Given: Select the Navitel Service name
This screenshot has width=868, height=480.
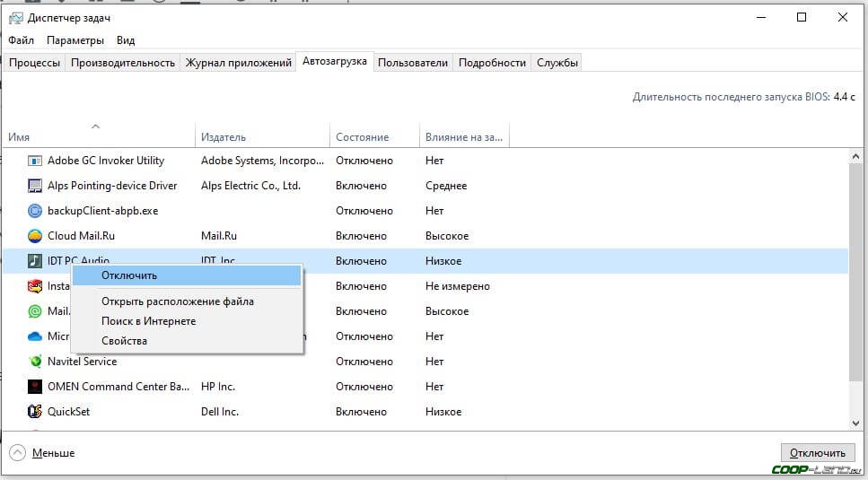Looking at the screenshot, I should pyautogui.click(x=82, y=362).
